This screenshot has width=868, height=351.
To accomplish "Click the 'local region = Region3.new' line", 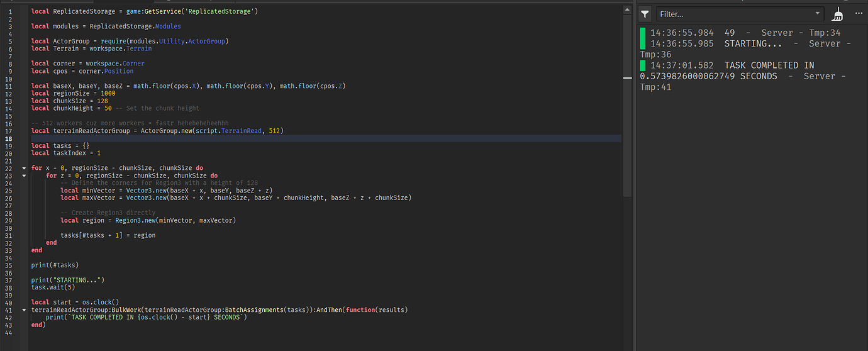I will coord(148,220).
